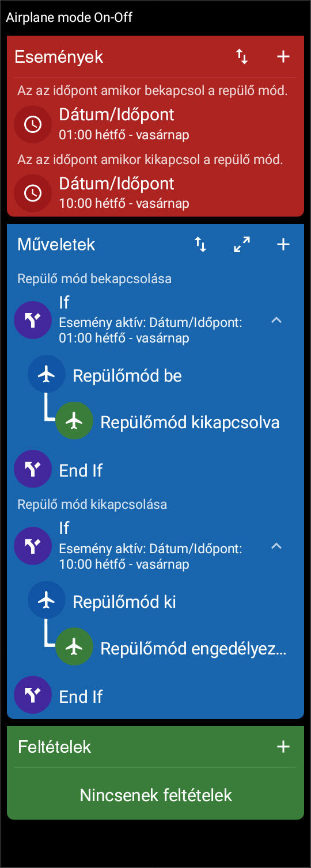
Task: Edit the Airplane mode On-Off macro title
Action: click(x=69, y=17)
